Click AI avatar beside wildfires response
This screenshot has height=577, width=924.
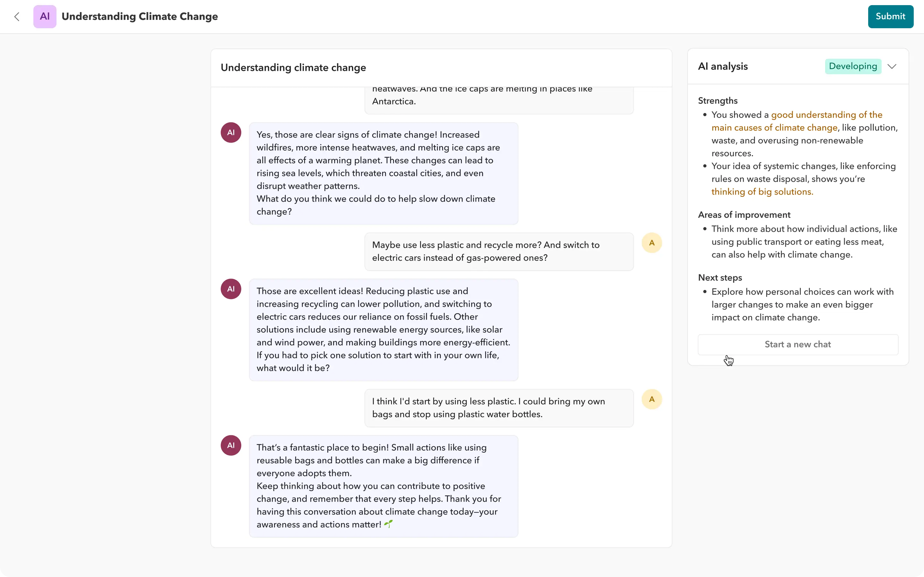(x=231, y=132)
